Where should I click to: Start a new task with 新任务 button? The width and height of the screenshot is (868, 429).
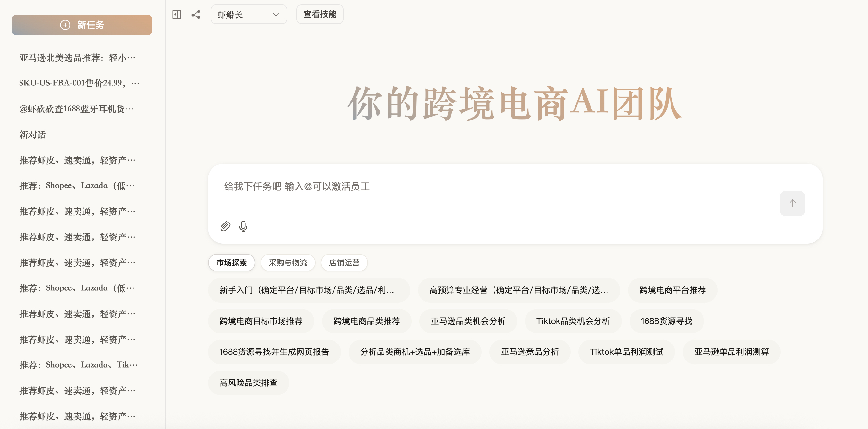82,25
